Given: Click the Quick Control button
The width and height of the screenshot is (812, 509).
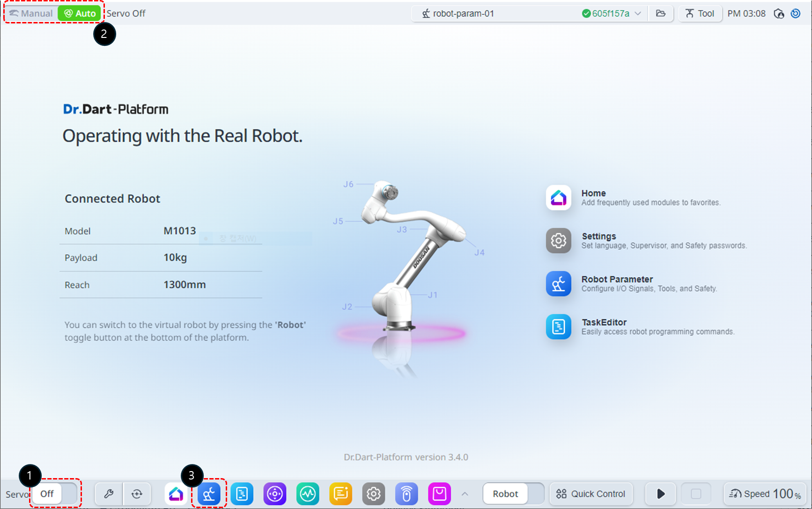Looking at the screenshot, I should coord(591,494).
